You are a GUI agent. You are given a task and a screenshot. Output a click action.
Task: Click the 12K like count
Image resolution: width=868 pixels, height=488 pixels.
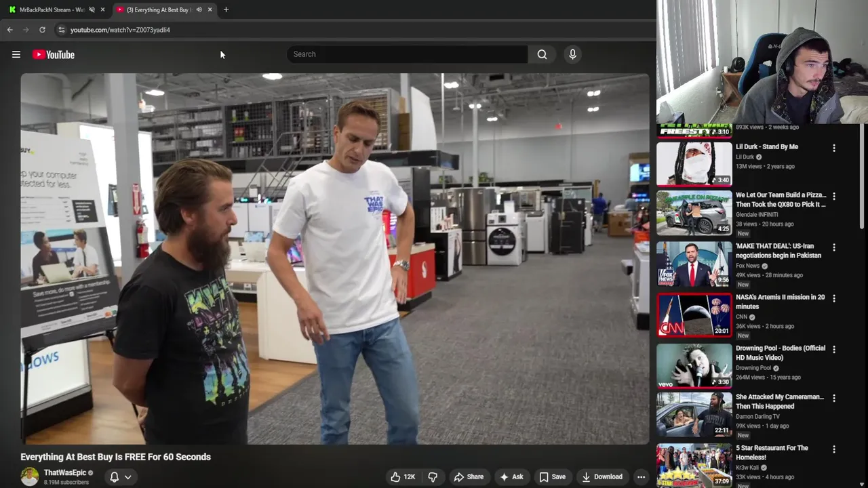(x=410, y=476)
